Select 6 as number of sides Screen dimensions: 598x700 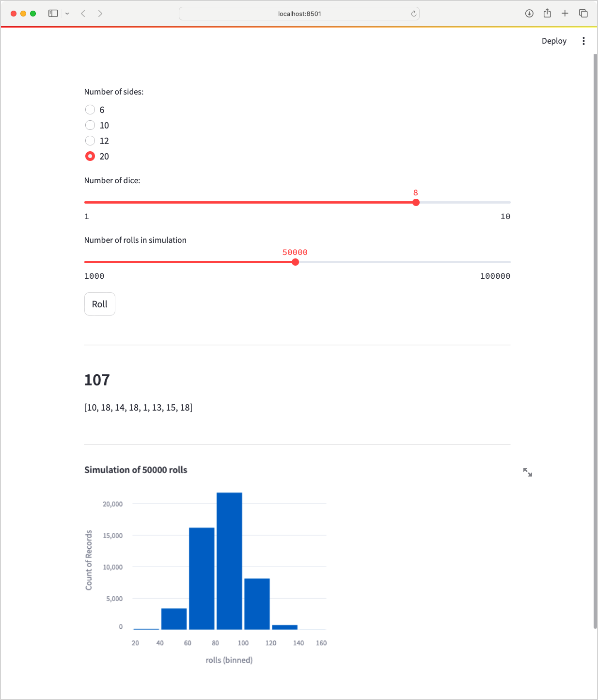pos(90,110)
